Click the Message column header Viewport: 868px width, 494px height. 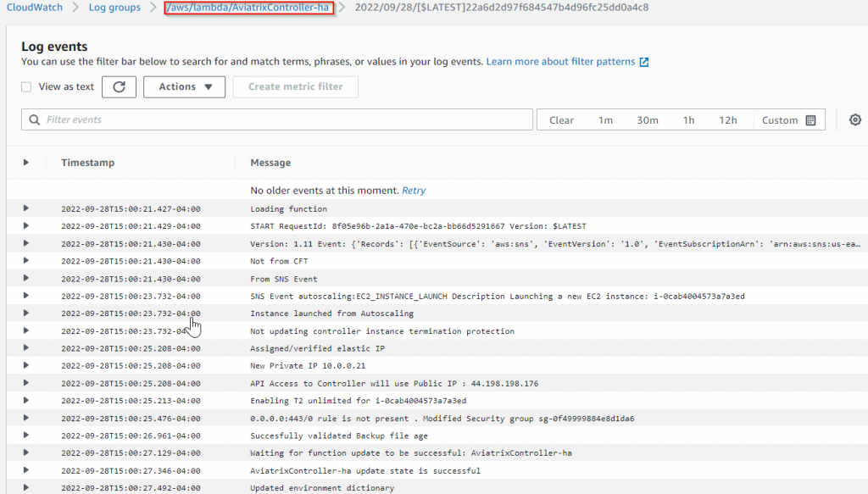(270, 163)
